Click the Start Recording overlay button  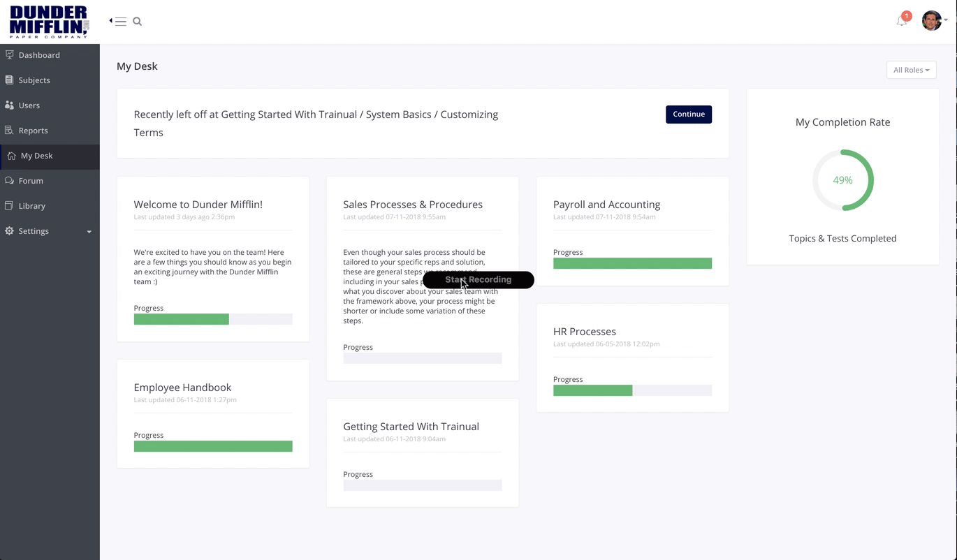pos(478,279)
